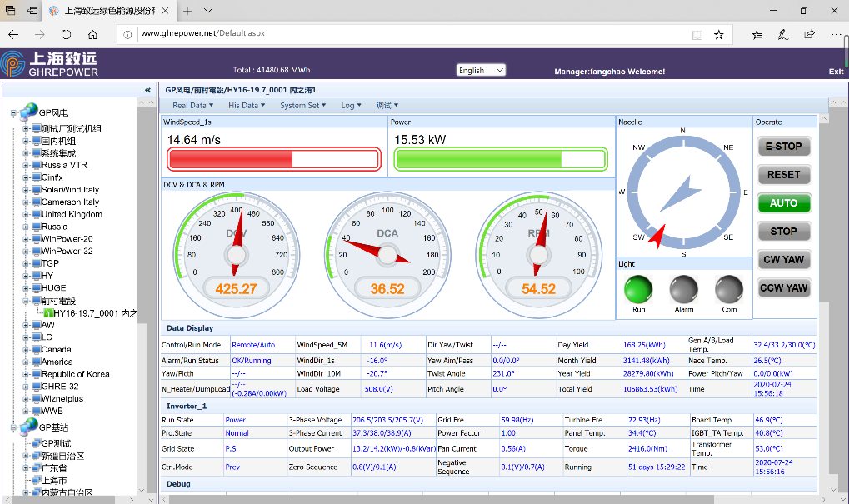Open the browser share icon
The width and height of the screenshot is (849, 504).
click(x=809, y=34)
